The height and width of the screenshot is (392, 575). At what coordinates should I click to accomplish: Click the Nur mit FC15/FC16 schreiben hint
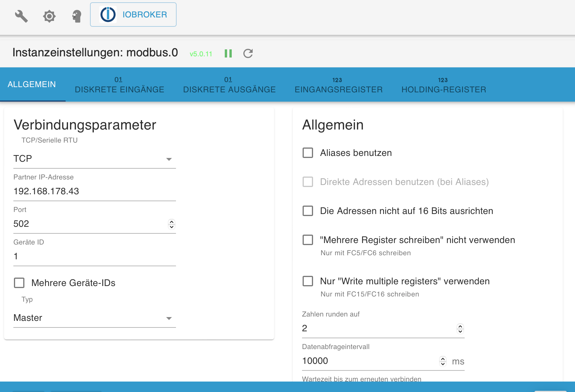point(370,294)
